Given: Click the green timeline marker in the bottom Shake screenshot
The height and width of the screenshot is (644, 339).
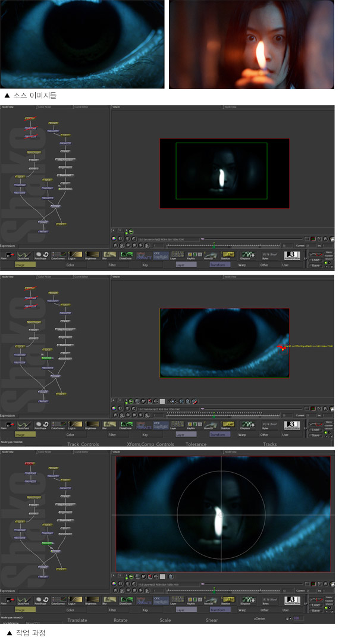Looking at the screenshot, I should point(214,590).
